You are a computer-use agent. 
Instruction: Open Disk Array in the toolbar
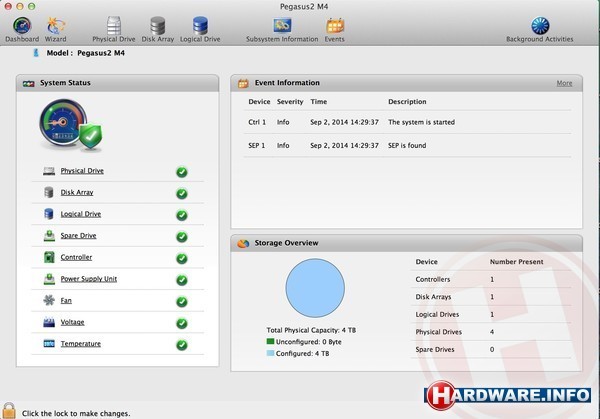(157, 29)
